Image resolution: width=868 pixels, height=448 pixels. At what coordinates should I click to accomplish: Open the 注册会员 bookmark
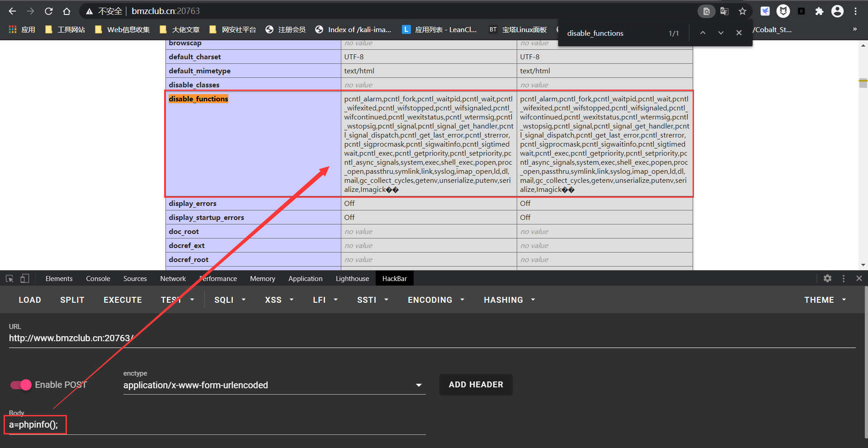point(286,29)
